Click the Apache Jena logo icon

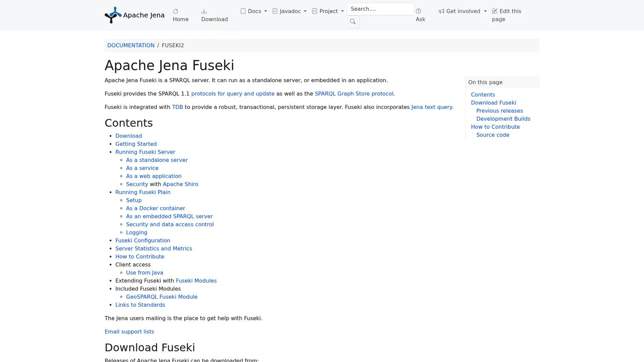pos(113,15)
